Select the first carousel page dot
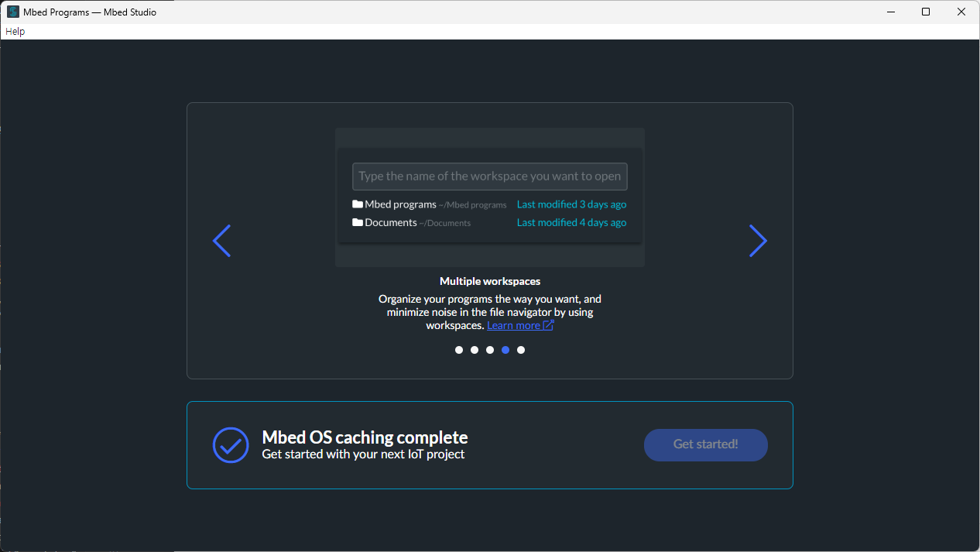 click(459, 350)
